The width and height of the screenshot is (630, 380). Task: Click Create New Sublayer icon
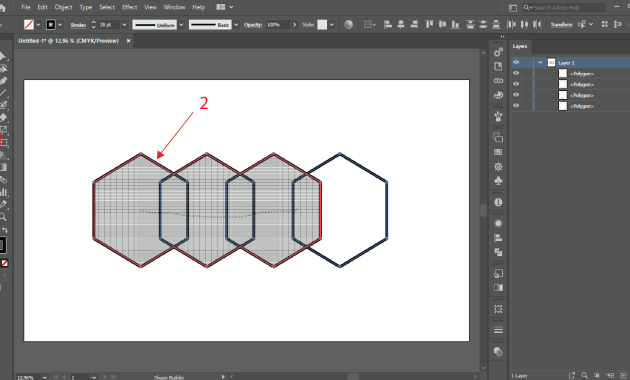[x=610, y=375]
